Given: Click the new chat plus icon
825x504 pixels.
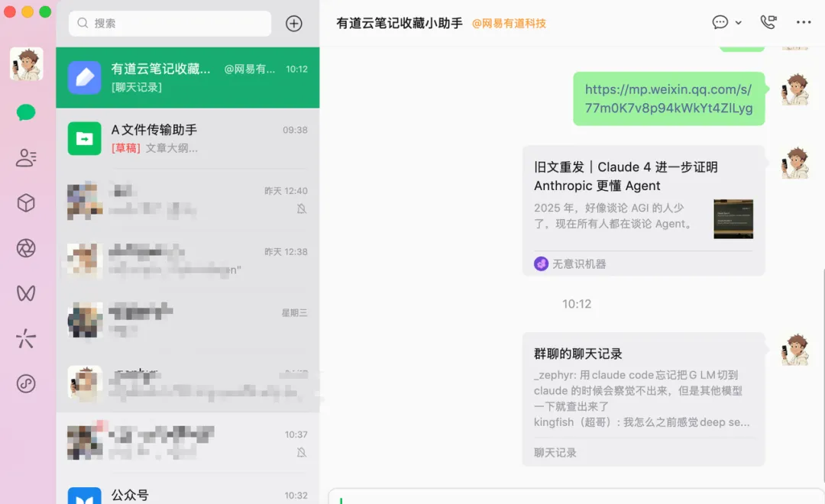Looking at the screenshot, I should click(x=293, y=23).
